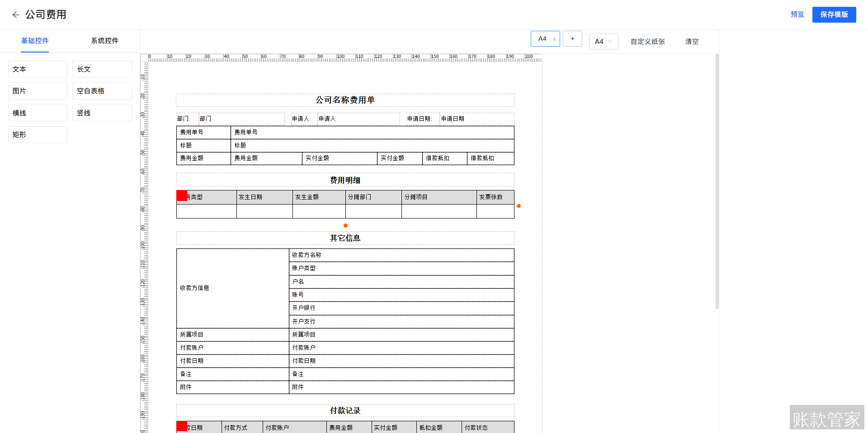The image size is (868, 433).
Task: Pick the 横线 horizontal line control
Action: click(38, 113)
